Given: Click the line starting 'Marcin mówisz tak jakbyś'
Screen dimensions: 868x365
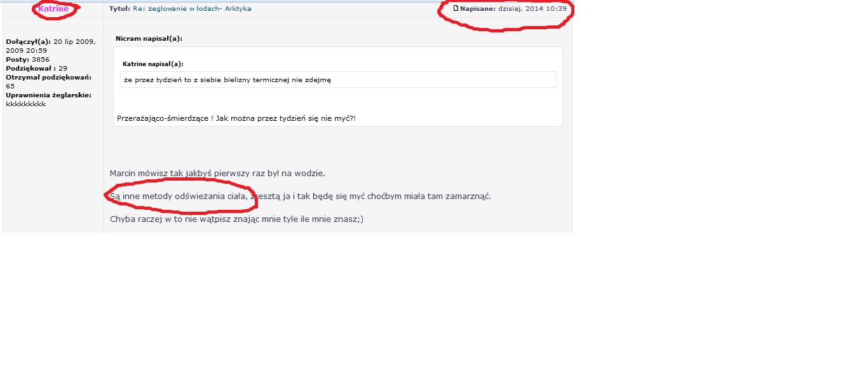Looking at the screenshot, I should point(217,173).
